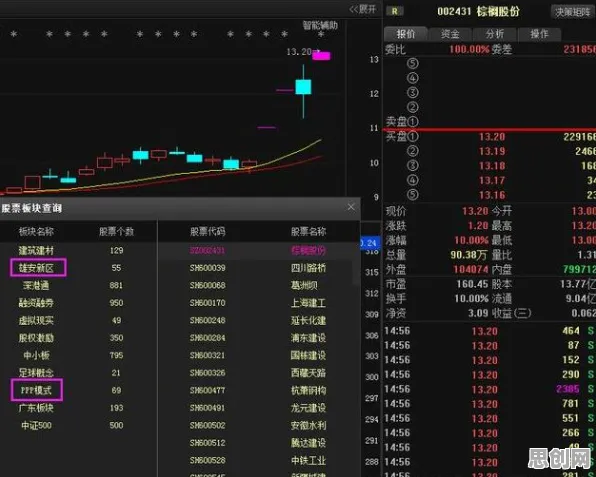596x477 pixels.
Task: Click the 股票名称 column header
Action: tap(308, 231)
